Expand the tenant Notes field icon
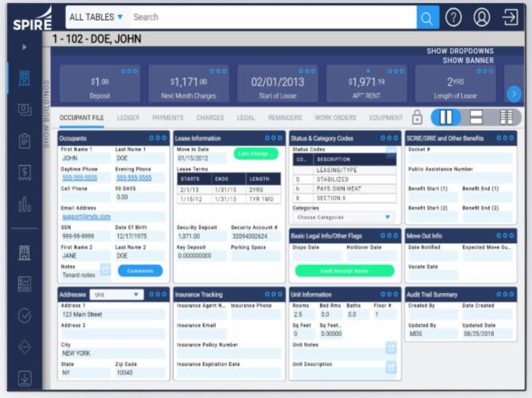This screenshot has height=398, width=532. pyautogui.click(x=105, y=270)
